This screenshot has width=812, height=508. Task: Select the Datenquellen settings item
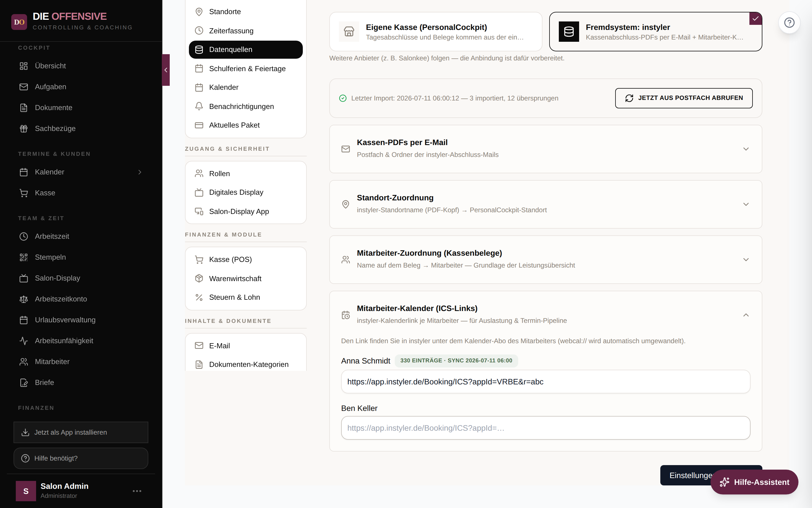coord(246,50)
